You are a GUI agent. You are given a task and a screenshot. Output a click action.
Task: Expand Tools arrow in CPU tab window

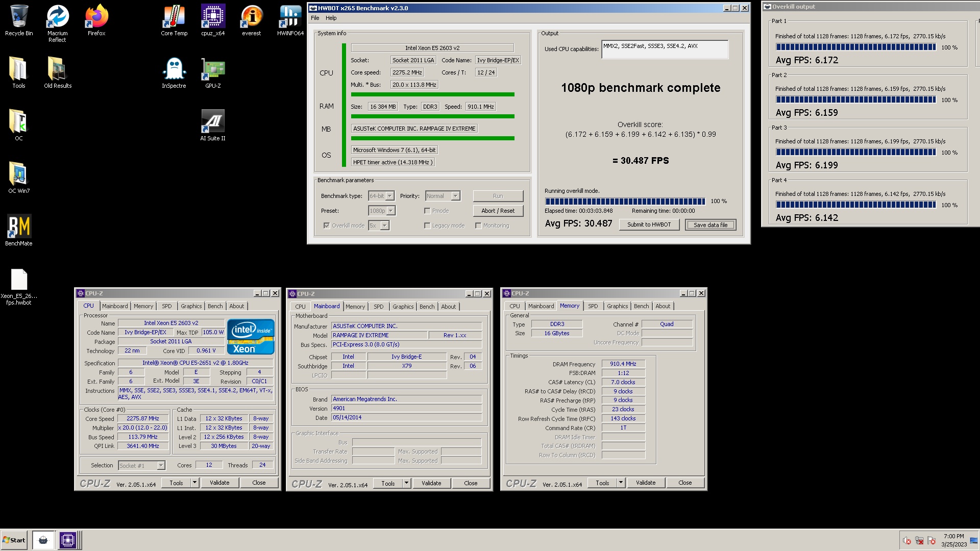194,483
